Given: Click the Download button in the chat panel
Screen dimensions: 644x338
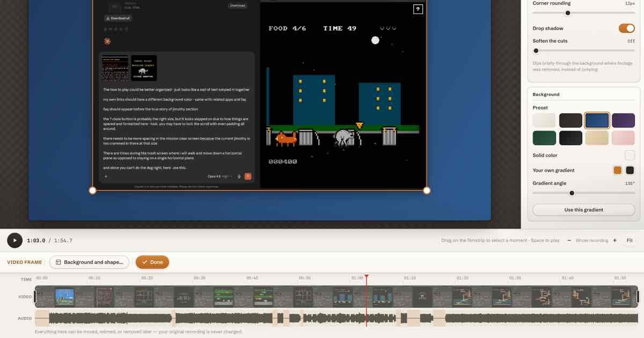Looking at the screenshot, I should [237, 5].
